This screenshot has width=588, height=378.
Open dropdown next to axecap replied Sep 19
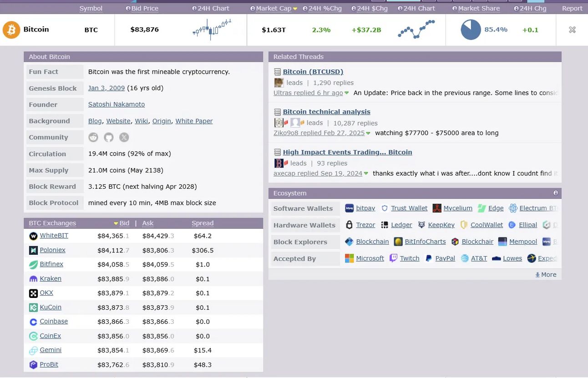pyautogui.click(x=366, y=174)
